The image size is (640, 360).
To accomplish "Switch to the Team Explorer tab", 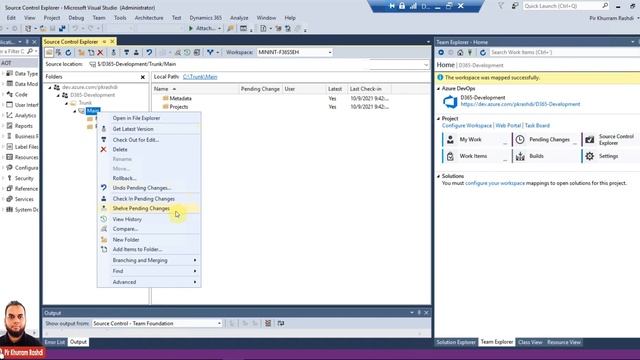I will click(x=497, y=342).
